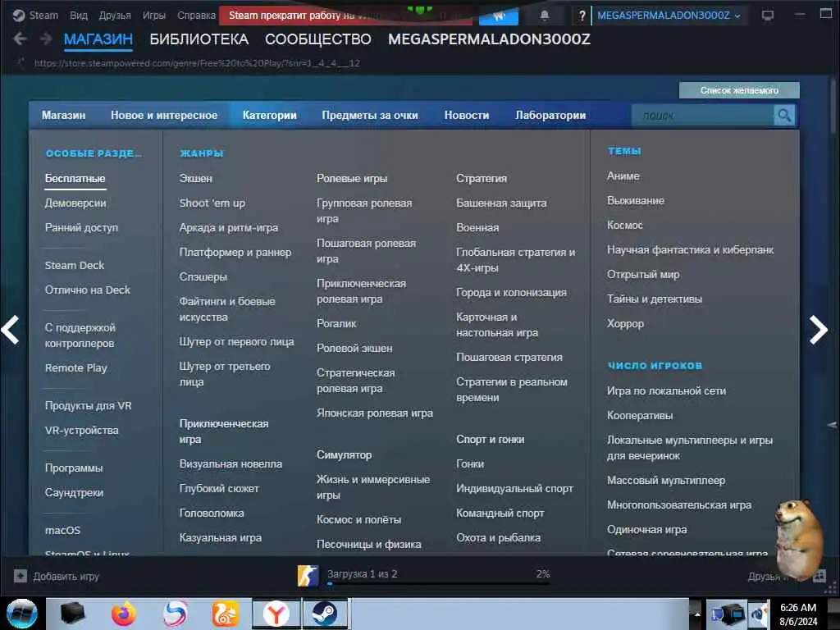Open the MEGASPERMALADON3000Z profile tab
This screenshot has width=840, height=630.
(489, 39)
